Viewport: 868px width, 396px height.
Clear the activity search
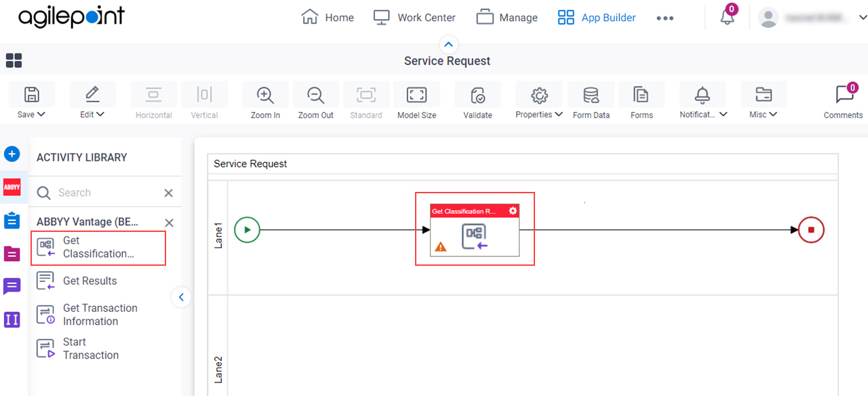169,193
